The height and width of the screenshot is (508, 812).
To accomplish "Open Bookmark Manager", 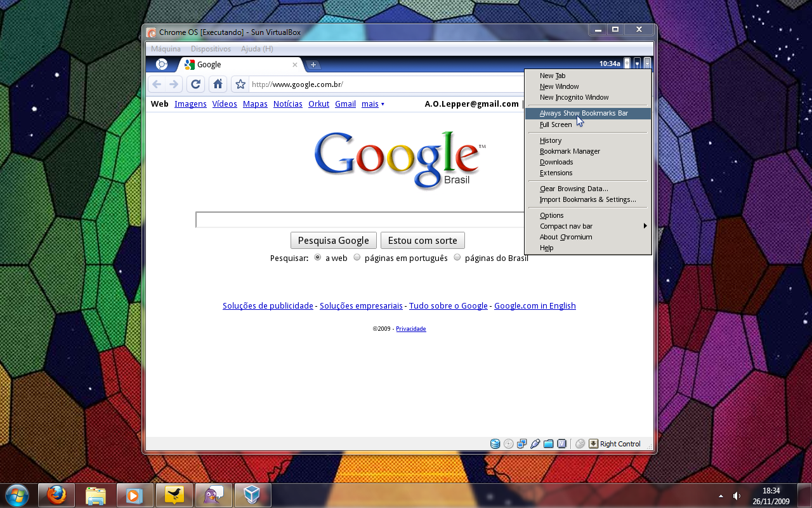I will [588, 151].
